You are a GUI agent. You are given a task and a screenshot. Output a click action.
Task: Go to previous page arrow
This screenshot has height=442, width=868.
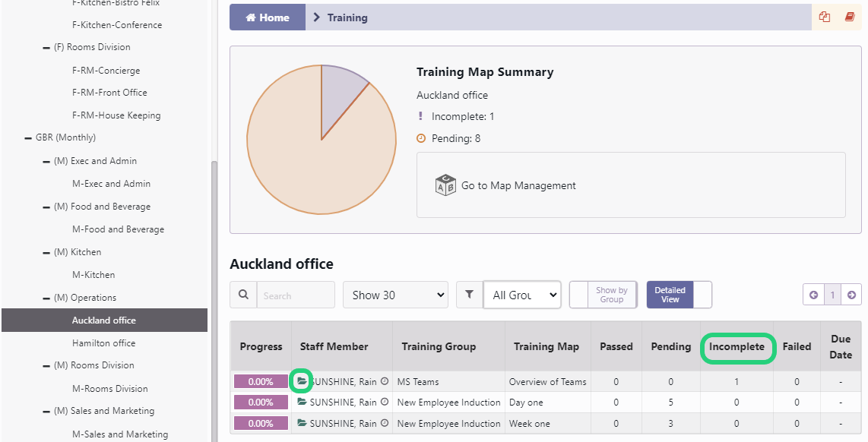pos(813,295)
